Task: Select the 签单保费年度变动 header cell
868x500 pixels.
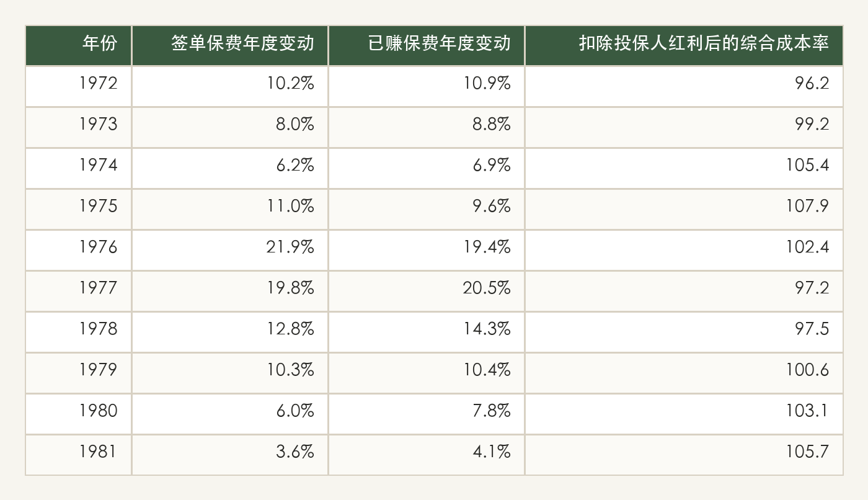Action: pos(230,45)
